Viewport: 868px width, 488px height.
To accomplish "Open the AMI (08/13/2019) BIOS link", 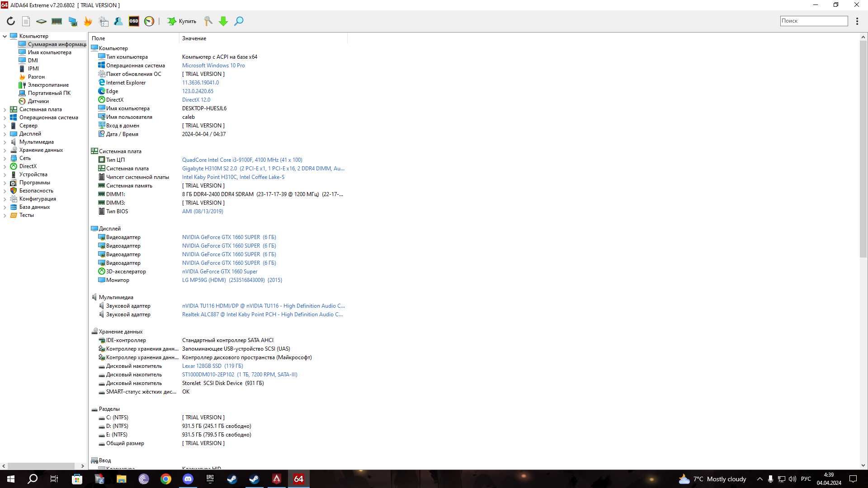I will tap(203, 211).
